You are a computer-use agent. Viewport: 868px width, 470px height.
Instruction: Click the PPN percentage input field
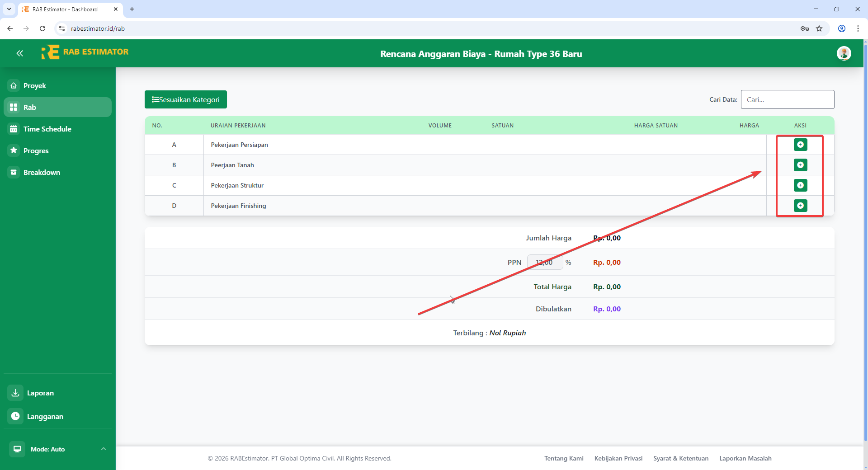click(545, 263)
